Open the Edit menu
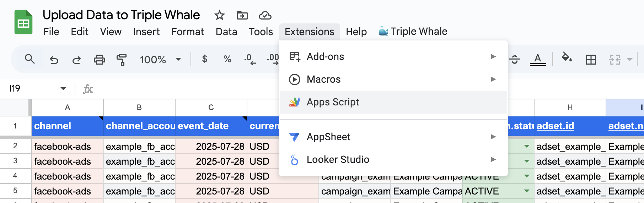The height and width of the screenshot is (203, 644). click(x=80, y=32)
